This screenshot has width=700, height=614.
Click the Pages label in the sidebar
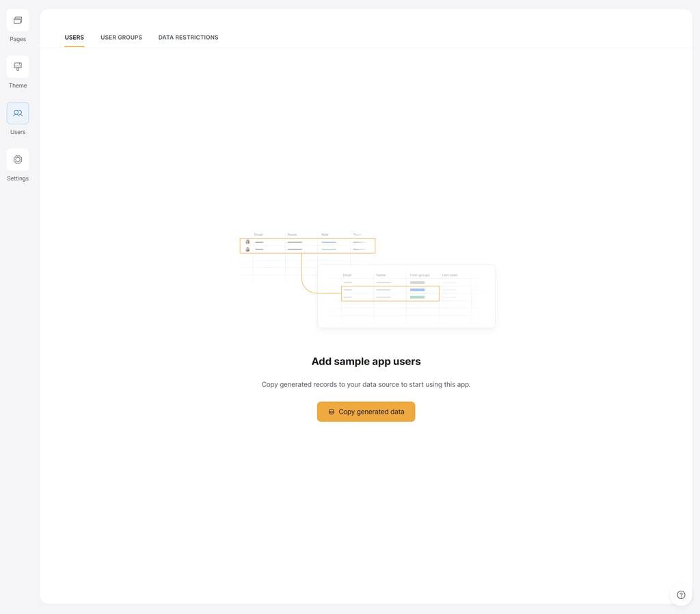coord(17,39)
